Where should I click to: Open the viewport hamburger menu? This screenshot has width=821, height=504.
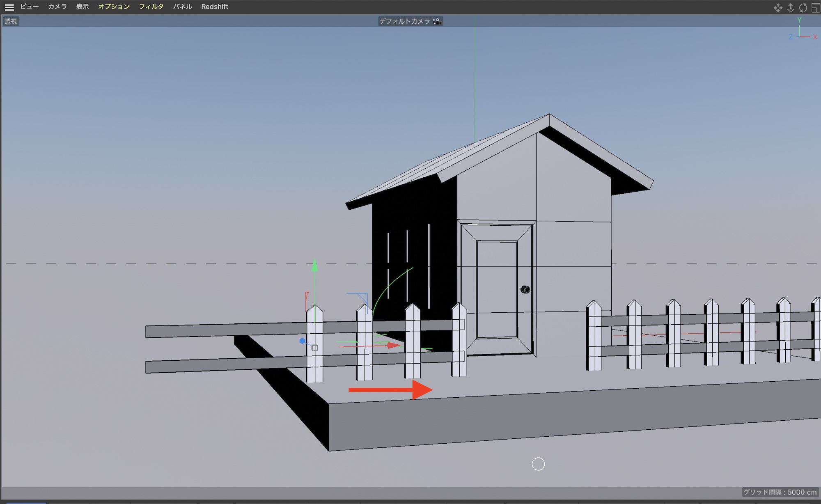[9, 7]
